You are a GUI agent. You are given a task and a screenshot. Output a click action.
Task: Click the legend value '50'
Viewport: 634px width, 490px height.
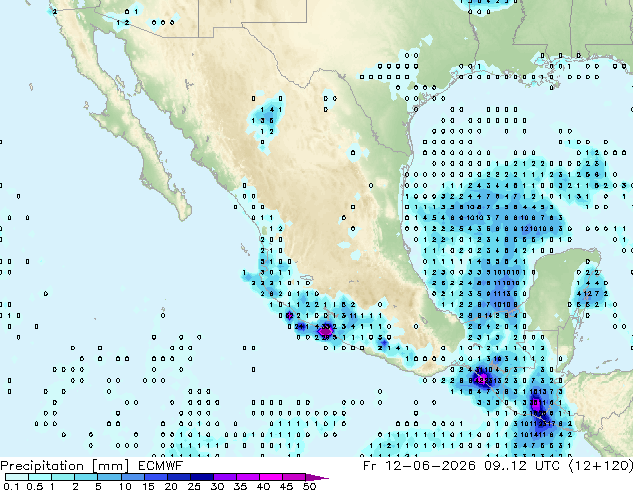[309, 486]
